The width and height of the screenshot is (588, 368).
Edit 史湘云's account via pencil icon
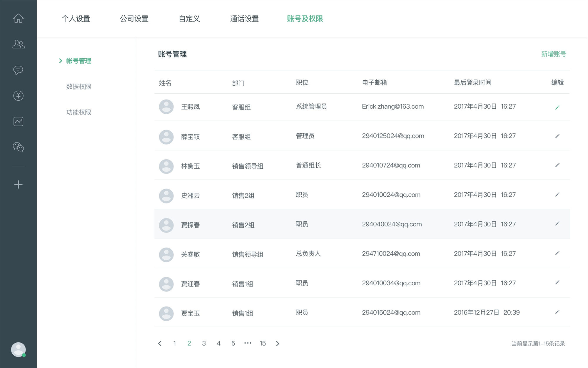(x=557, y=195)
